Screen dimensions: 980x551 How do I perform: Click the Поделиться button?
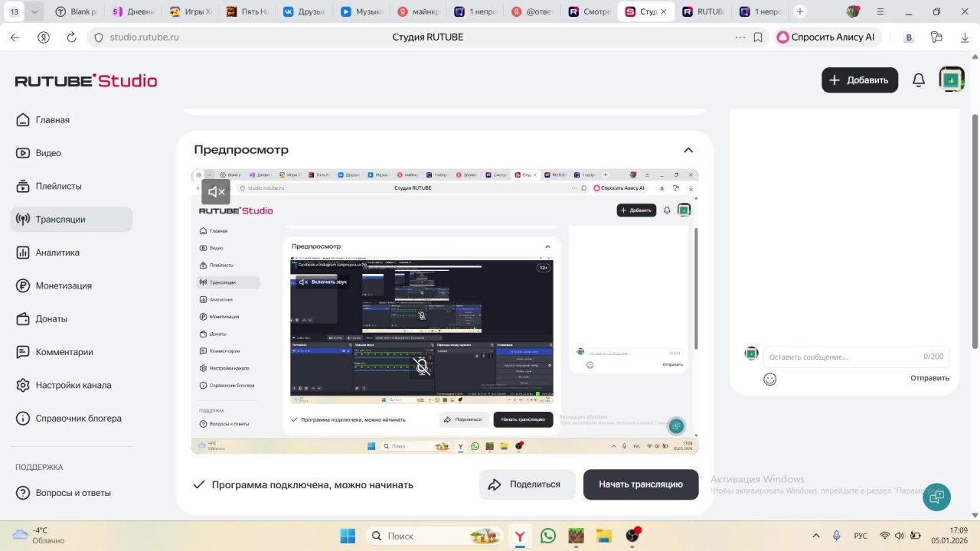(527, 484)
